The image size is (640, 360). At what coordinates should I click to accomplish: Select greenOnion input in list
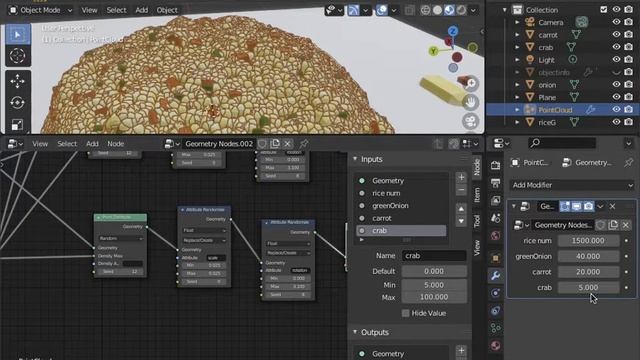[x=401, y=206]
